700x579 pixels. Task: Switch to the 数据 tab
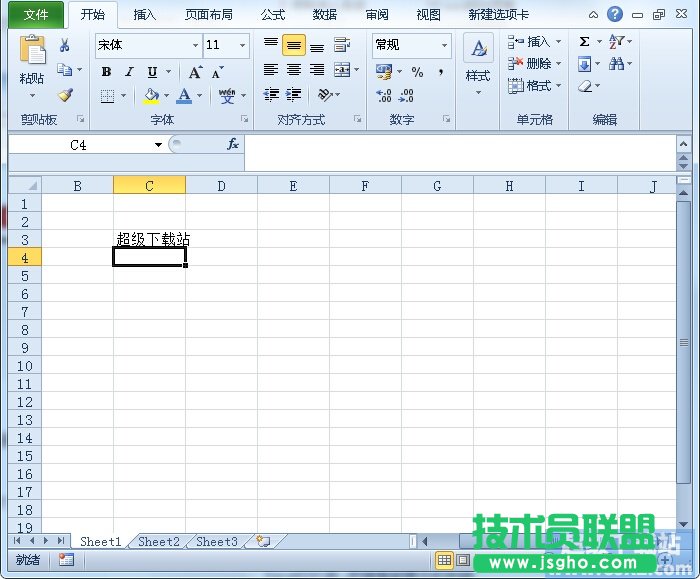325,15
